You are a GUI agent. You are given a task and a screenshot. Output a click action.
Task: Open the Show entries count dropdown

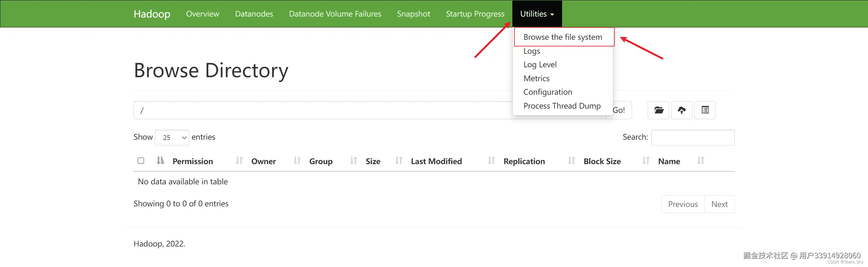pyautogui.click(x=172, y=138)
